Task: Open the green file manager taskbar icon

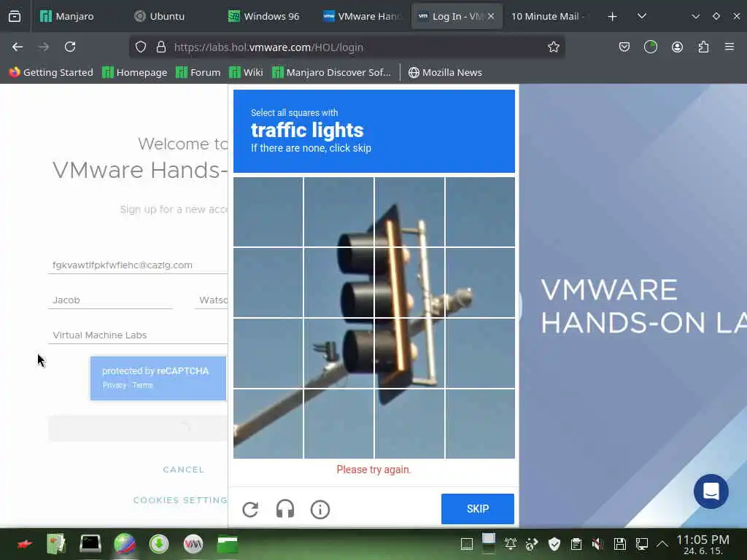Action: (228, 544)
